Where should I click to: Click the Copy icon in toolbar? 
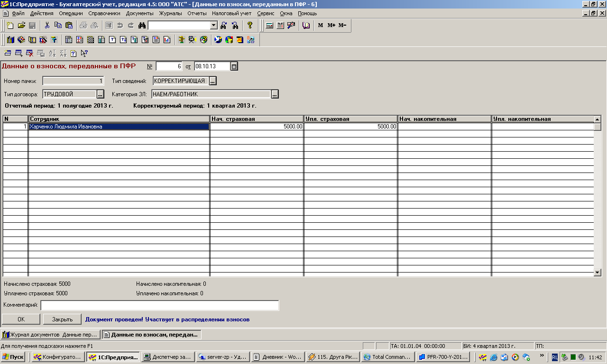tap(58, 25)
